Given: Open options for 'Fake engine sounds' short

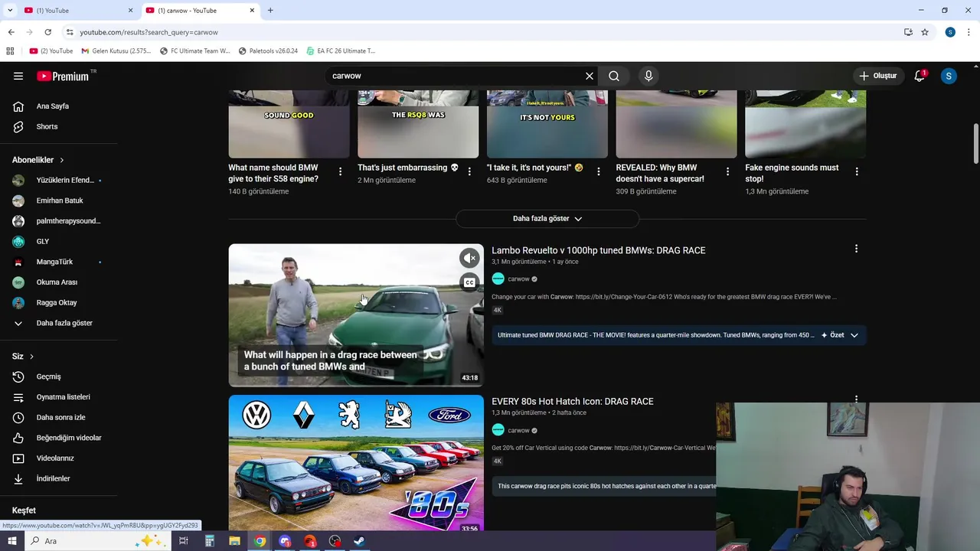Looking at the screenshot, I should click(x=857, y=172).
